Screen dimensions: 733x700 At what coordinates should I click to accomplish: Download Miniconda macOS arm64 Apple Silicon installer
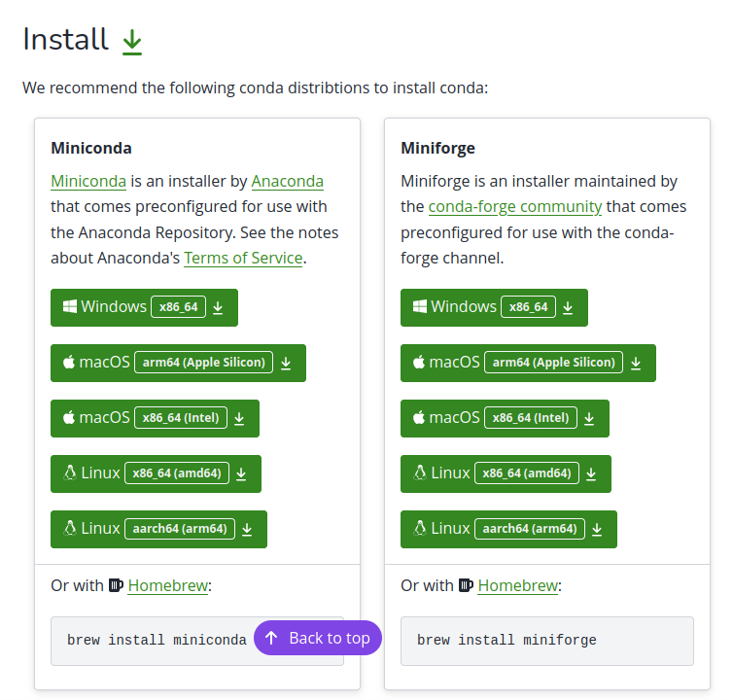(178, 363)
